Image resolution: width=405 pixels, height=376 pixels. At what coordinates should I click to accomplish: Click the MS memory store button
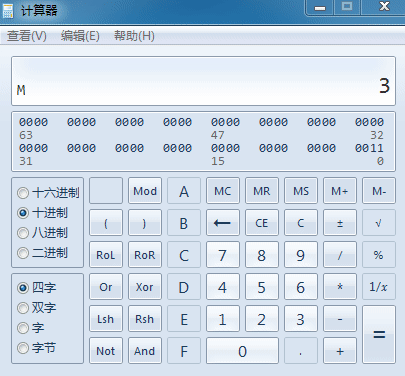coord(301,191)
